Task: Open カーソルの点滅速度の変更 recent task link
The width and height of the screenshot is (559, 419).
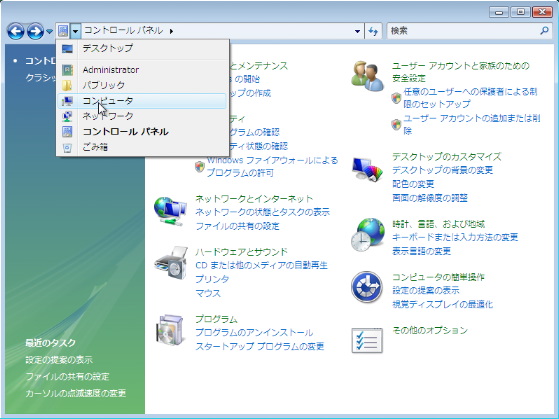Action: (x=76, y=393)
